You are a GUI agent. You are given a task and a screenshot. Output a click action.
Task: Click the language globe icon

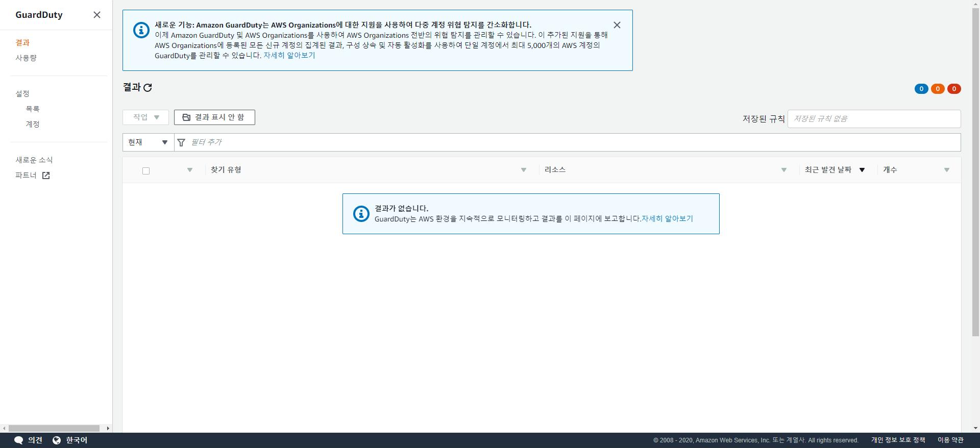pyautogui.click(x=57, y=440)
